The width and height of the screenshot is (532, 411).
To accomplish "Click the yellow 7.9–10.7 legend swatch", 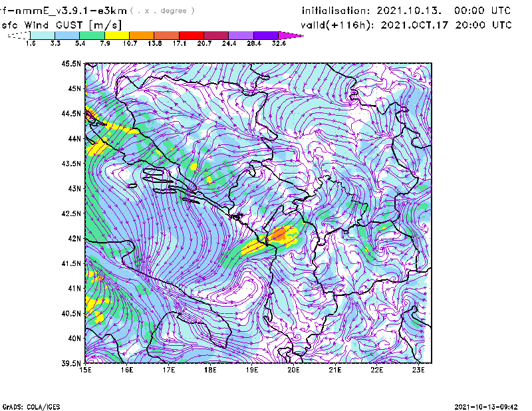I will point(117,35).
